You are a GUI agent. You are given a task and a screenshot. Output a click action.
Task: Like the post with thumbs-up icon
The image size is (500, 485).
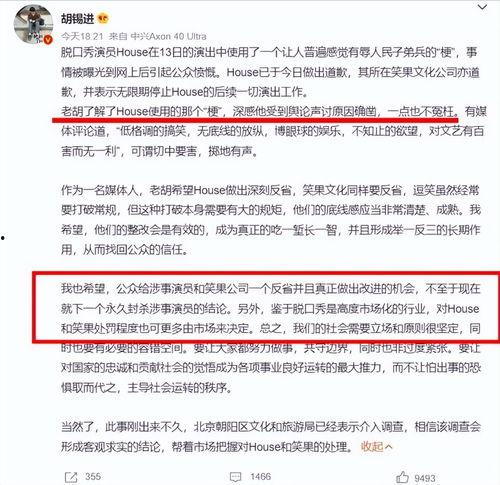402,477
